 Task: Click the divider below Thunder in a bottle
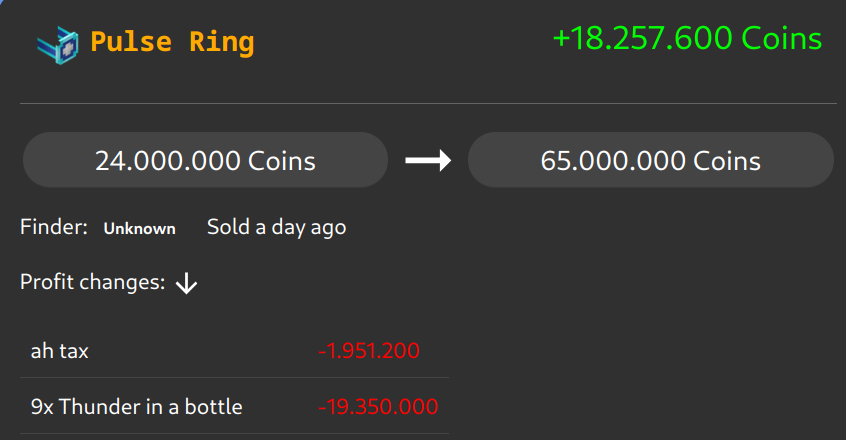(234, 433)
